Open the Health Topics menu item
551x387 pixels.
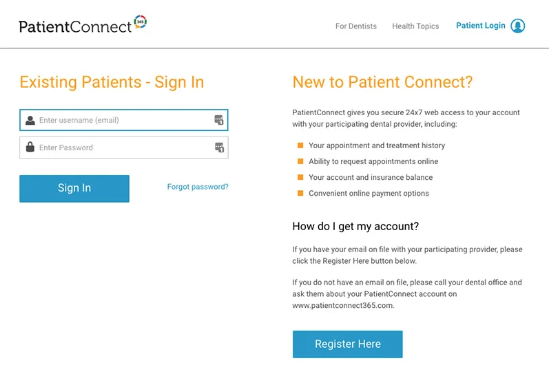tap(415, 26)
